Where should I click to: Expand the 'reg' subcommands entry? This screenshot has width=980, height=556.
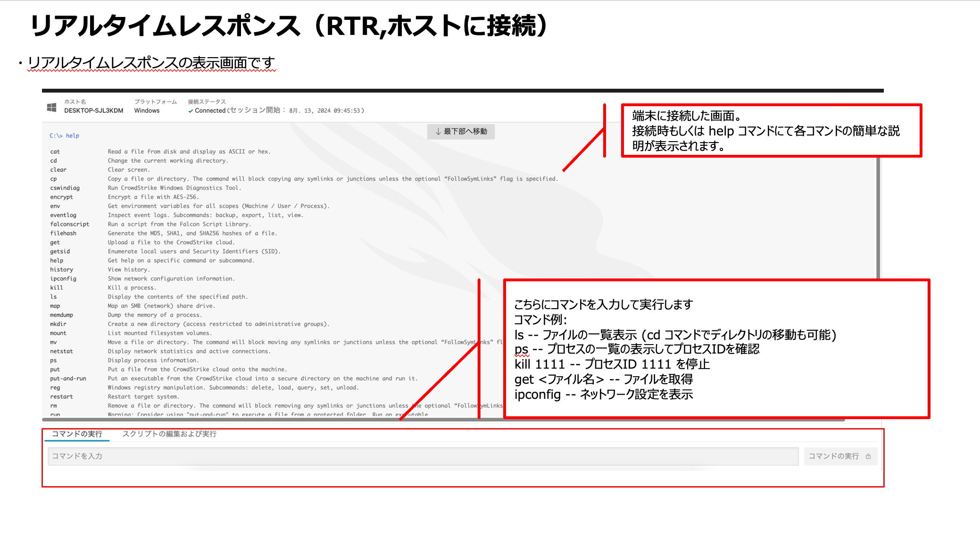pos(55,386)
